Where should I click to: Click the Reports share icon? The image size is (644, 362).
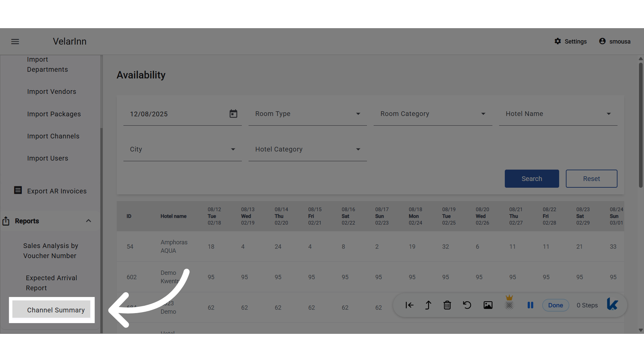[6, 221]
